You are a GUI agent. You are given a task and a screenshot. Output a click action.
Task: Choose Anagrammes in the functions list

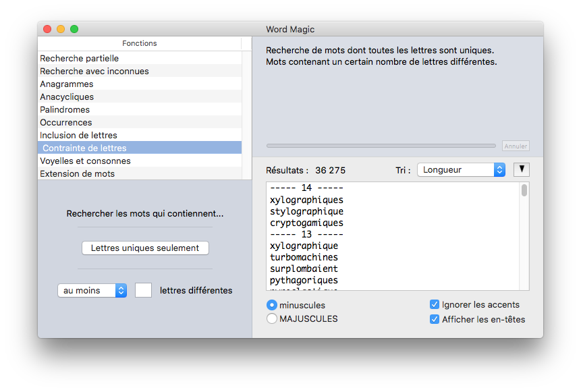click(67, 84)
